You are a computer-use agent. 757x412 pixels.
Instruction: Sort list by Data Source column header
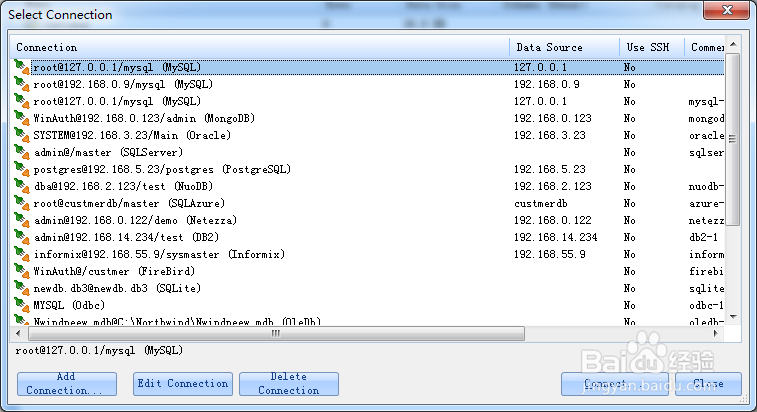[x=564, y=47]
